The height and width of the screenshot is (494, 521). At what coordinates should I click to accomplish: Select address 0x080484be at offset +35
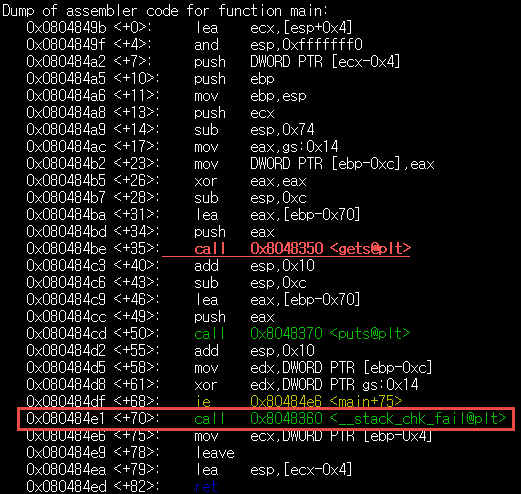click(66, 249)
